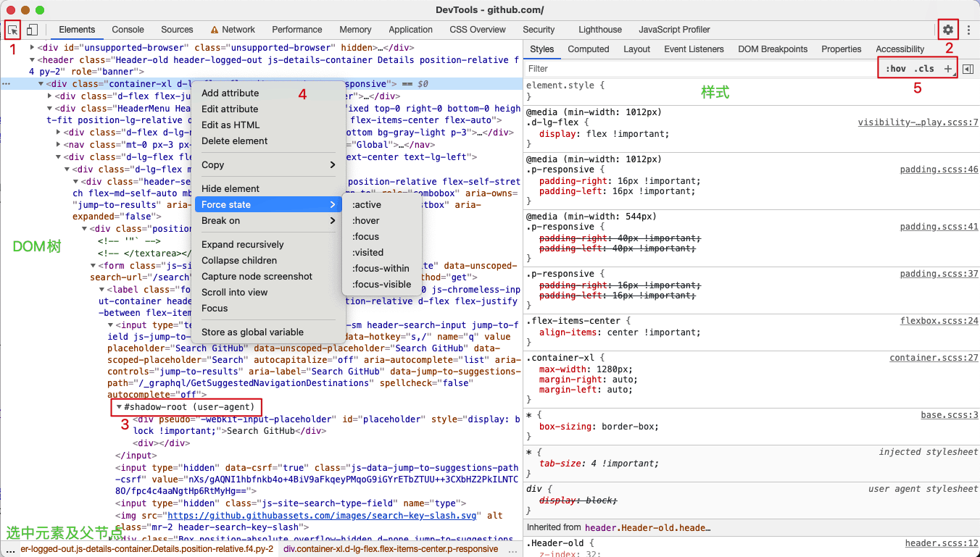This screenshot has height=557, width=980.
Task: Select div.container-xl breadcrumb item
Action: [391, 549]
